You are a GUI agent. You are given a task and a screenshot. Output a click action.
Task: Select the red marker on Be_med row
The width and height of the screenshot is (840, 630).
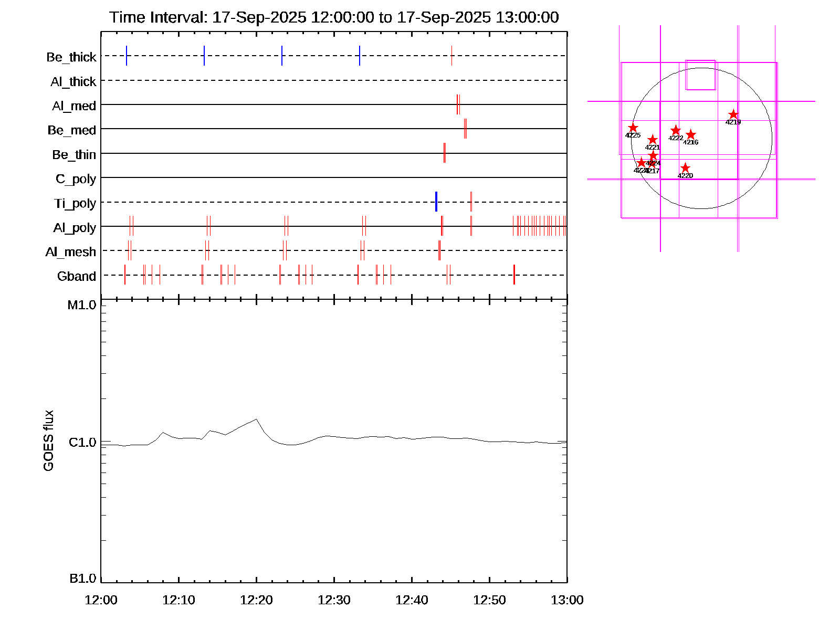pos(465,129)
